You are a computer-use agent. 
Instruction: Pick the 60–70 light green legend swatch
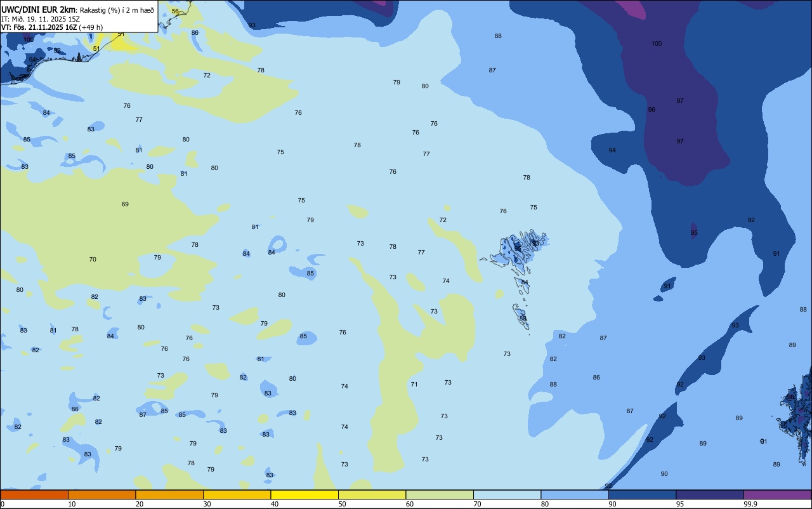(440, 494)
